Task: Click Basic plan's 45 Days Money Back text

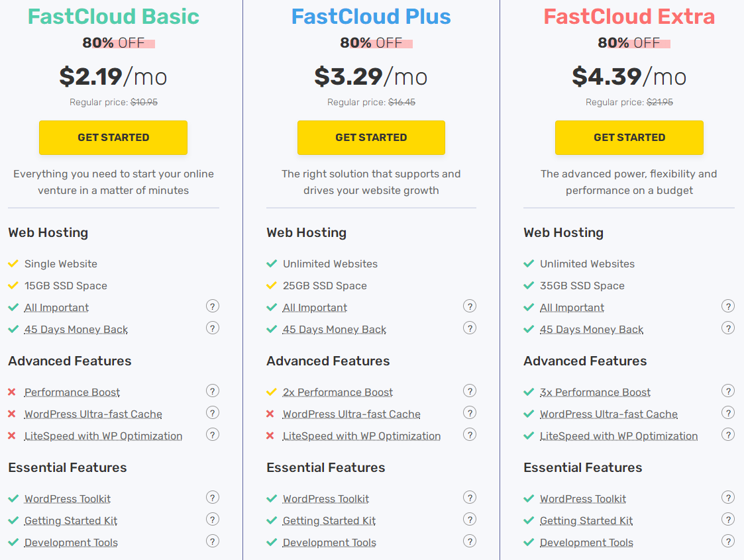Action: (x=76, y=330)
